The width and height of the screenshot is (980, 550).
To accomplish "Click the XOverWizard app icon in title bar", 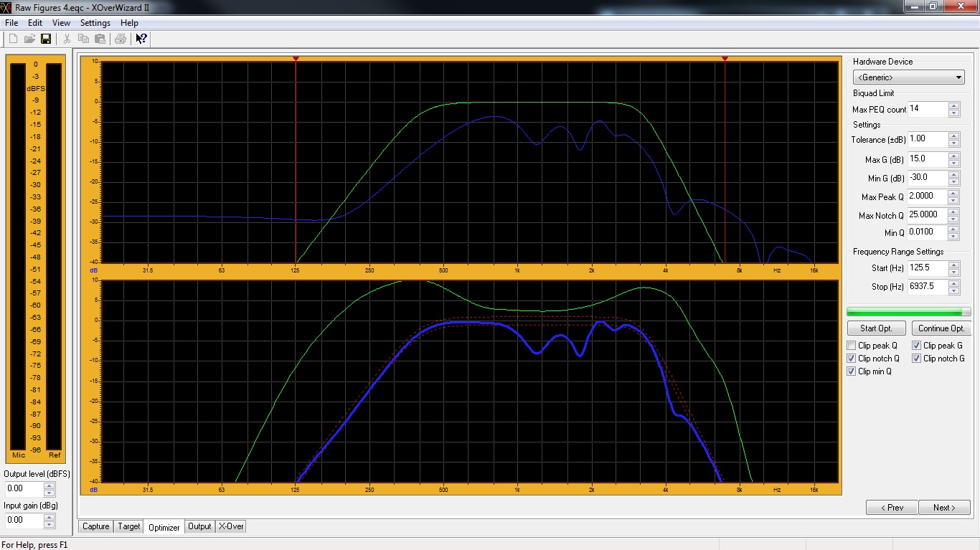I will point(6,6).
